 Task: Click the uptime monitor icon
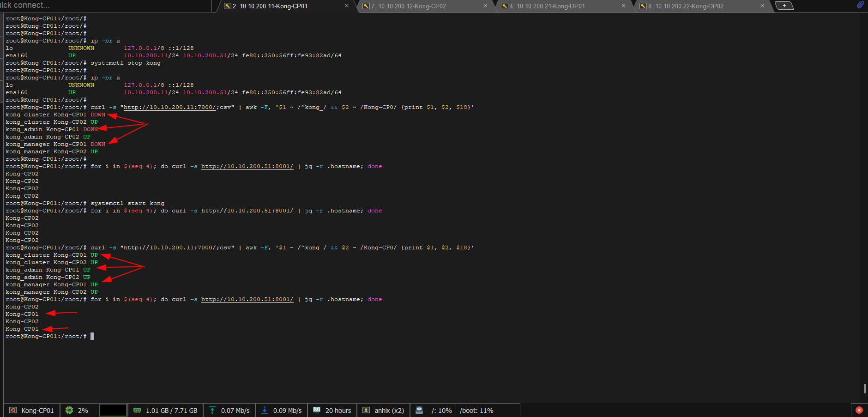pos(317,410)
